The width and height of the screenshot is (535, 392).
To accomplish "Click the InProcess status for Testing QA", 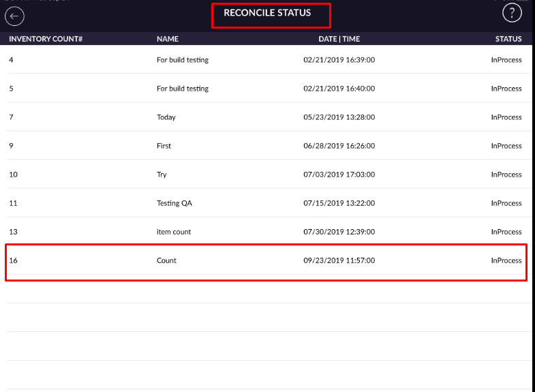I will point(506,203).
